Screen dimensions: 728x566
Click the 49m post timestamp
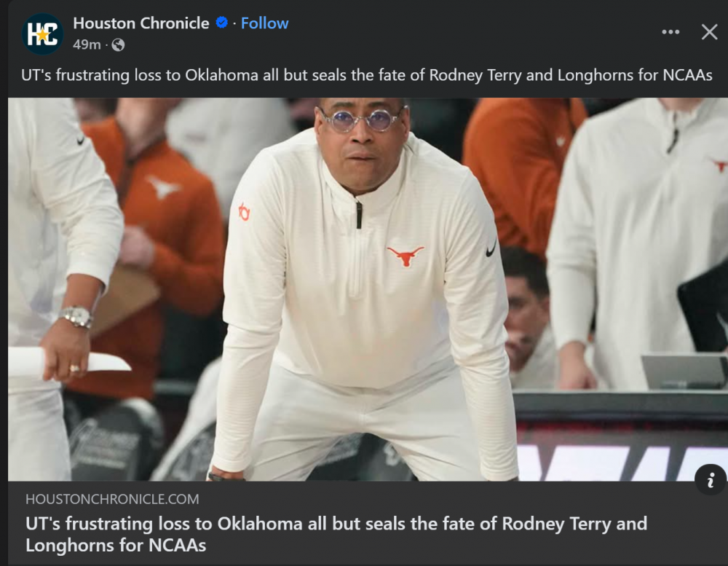click(x=87, y=45)
